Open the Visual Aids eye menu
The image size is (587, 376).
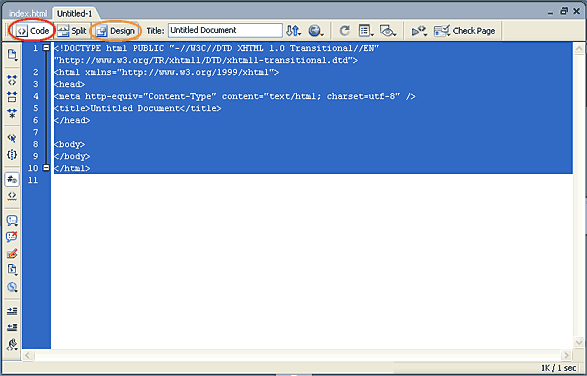pyautogui.click(x=387, y=31)
